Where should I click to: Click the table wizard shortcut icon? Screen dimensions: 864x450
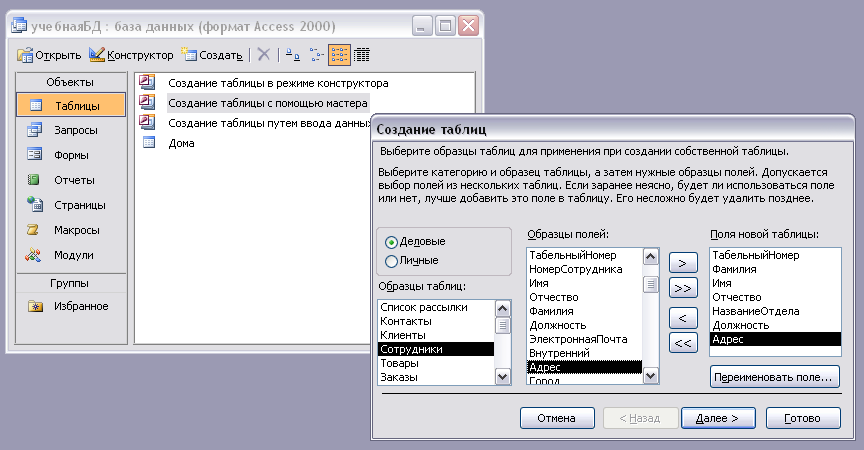point(147,102)
